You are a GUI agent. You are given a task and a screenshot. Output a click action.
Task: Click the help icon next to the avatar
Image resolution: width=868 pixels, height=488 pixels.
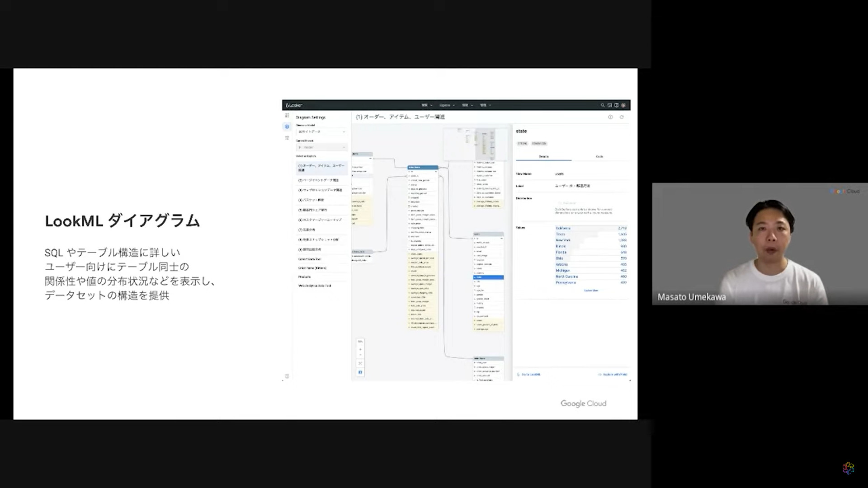[616, 105]
